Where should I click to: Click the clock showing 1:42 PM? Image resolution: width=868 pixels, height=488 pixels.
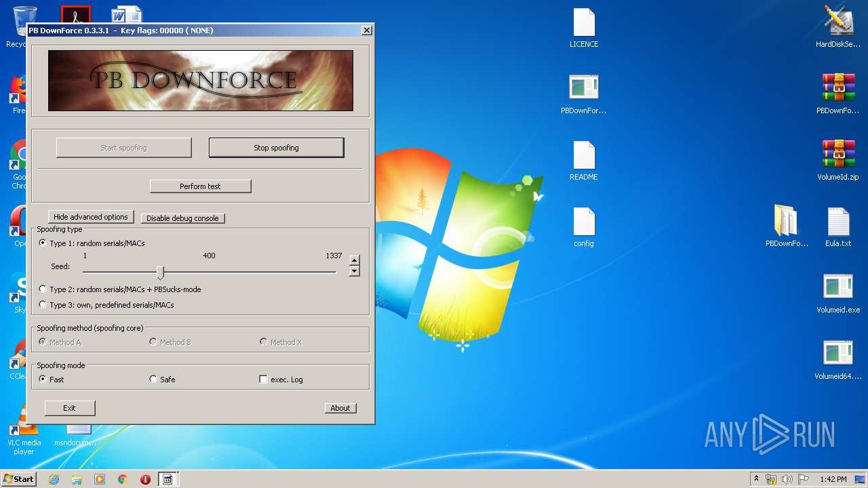833,479
